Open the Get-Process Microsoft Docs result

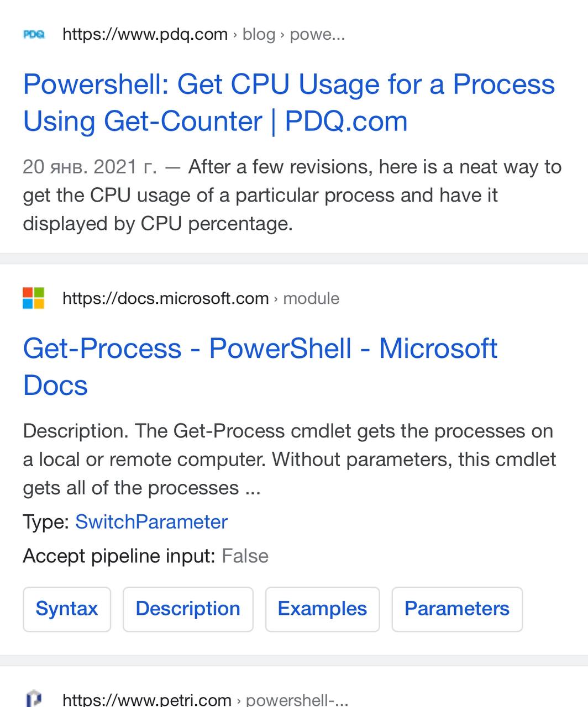tap(260, 367)
